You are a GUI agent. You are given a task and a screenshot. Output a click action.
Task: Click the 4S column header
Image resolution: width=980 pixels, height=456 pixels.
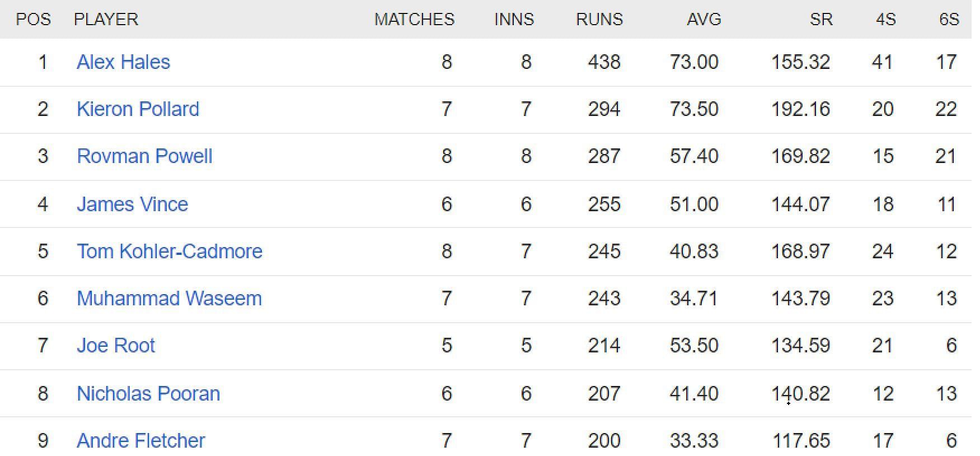(x=886, y=20)
